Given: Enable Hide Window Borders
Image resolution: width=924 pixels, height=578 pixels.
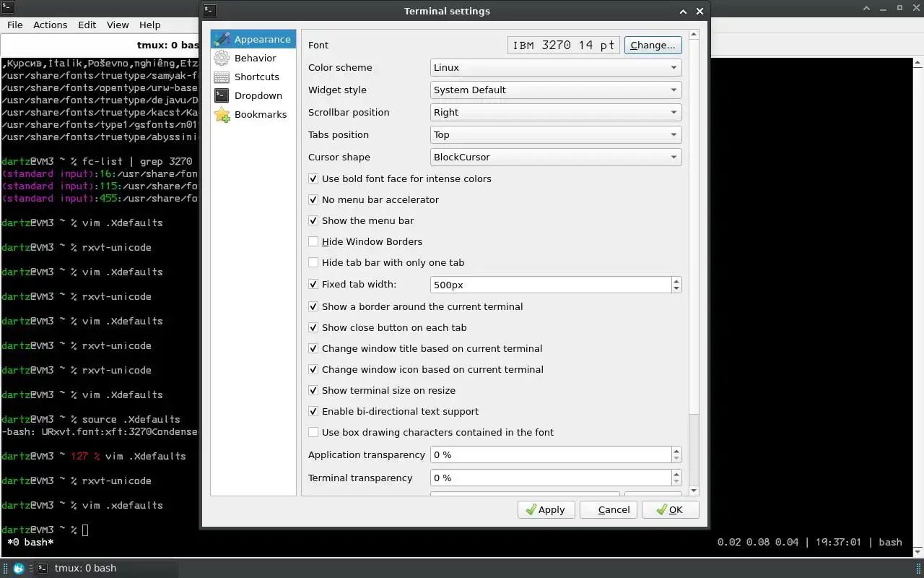Looking at the screenshot, I should coord(313,241).
